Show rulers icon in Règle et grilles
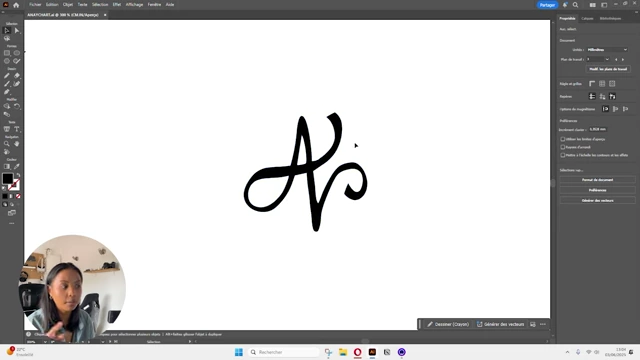640x360 pixels. point(592,84)
